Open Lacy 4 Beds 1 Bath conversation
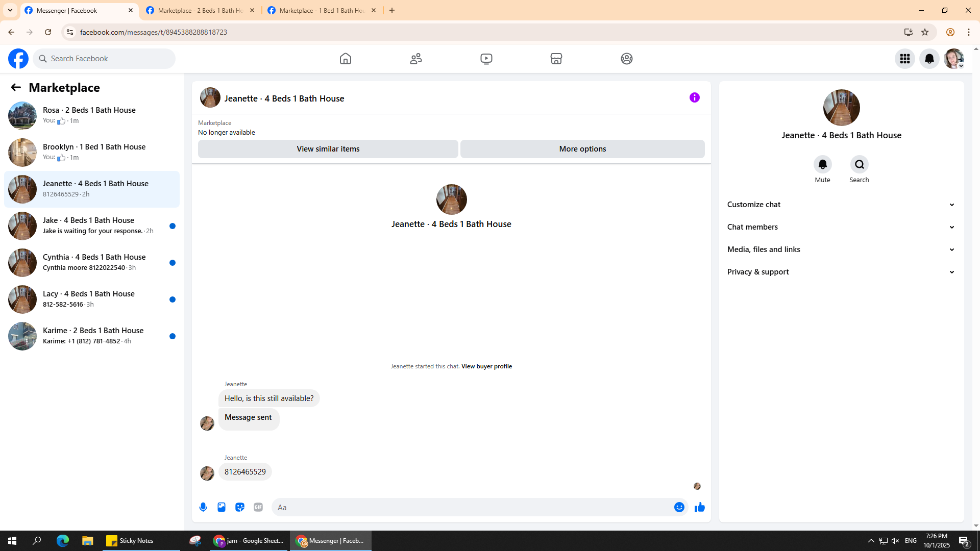This screenshot has height=551, width=980. [x=92, y=299]
